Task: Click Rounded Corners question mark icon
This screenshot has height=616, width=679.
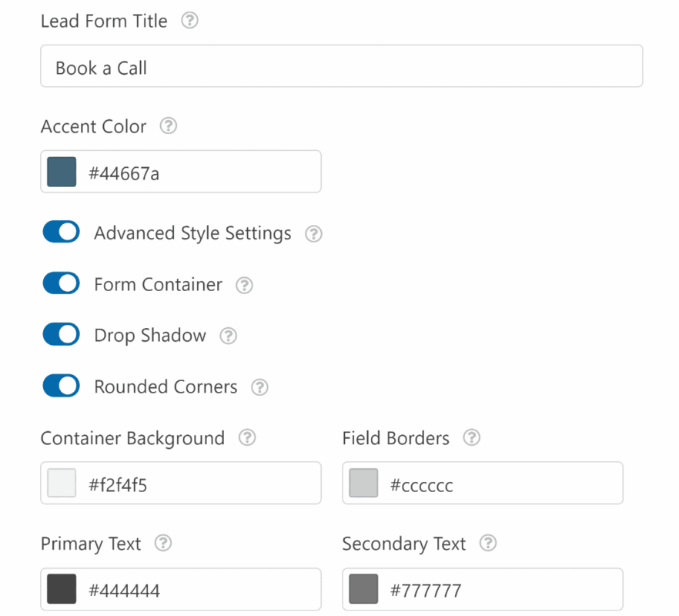Action: pos(259,387)
